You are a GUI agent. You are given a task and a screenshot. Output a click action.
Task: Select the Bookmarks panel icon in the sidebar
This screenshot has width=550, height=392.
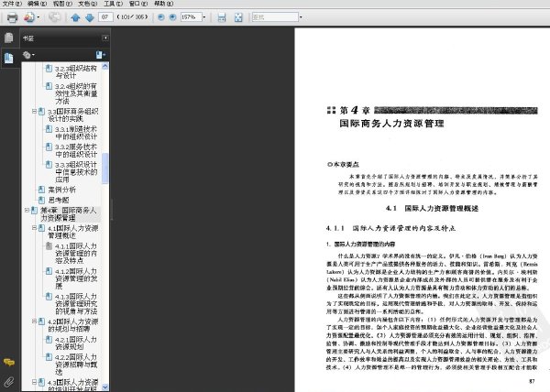click(9, 58)
